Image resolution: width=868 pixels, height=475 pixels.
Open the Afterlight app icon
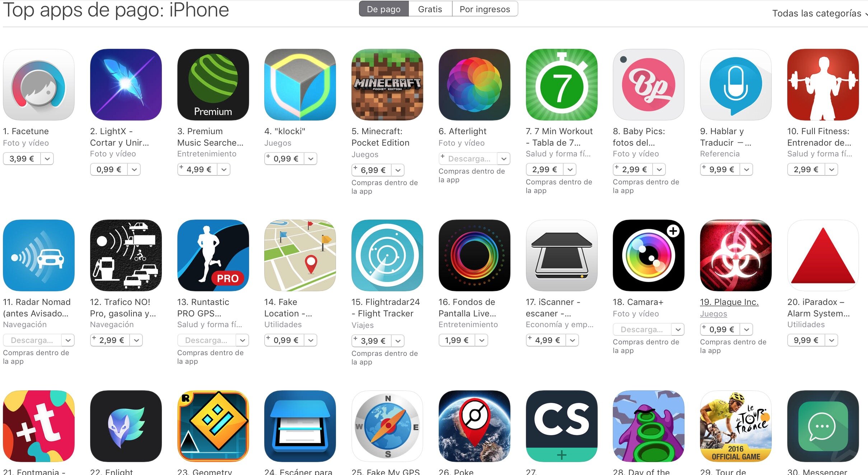[x=475, y=85]
